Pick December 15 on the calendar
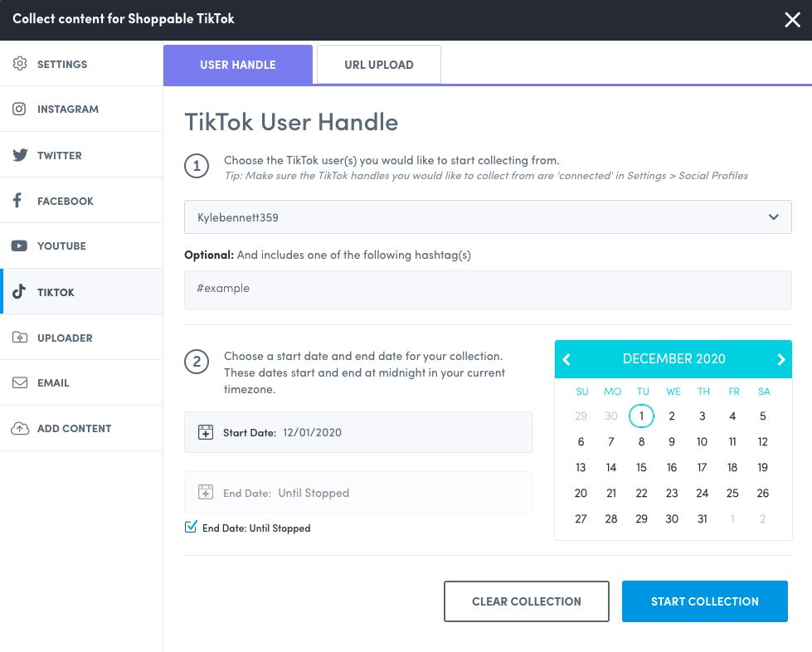The image size is (812, 652). 641,468
